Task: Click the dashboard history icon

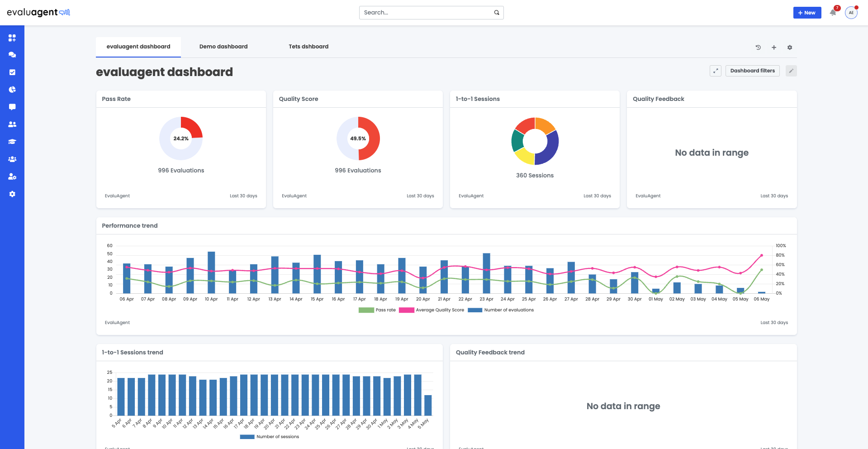Action: coord(758,48)
